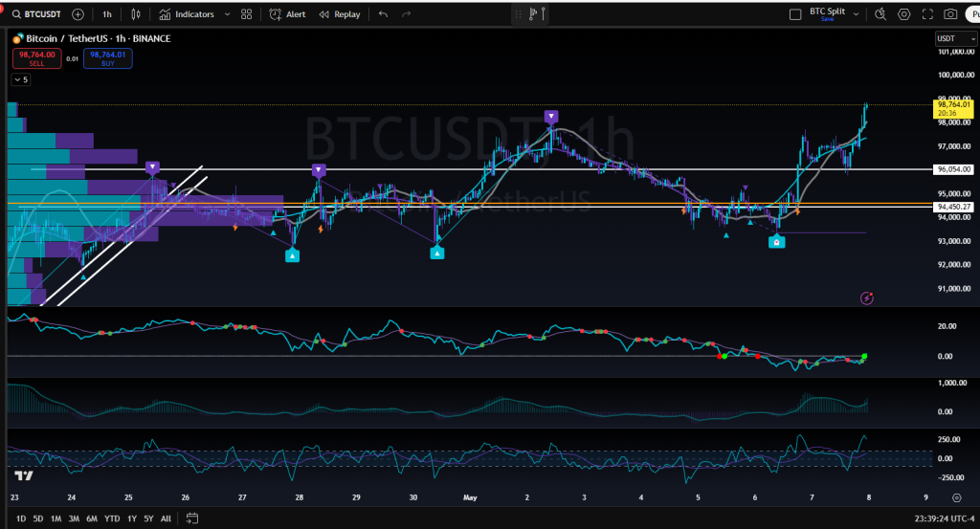The height and width of the screenshot is (529, 980).
Task: Create a new Alert
Action: click(x=287, y=13)
